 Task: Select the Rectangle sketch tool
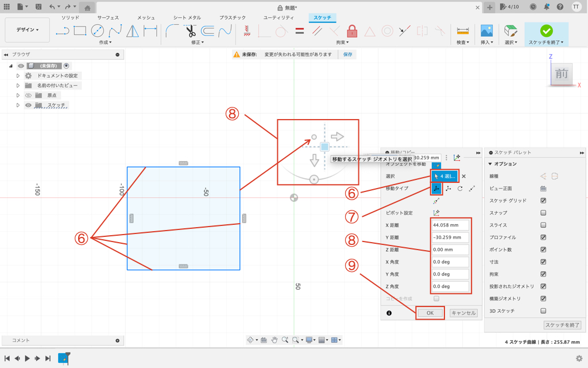tap(80, 31)
